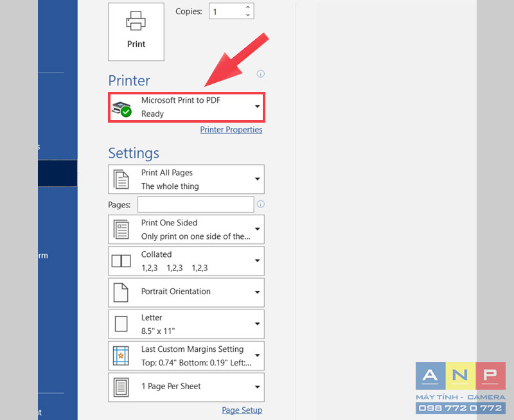Screen dimensions: 514x420
Task: Select the highlighted dark sidebar menu item
Action: pos(58,173)
